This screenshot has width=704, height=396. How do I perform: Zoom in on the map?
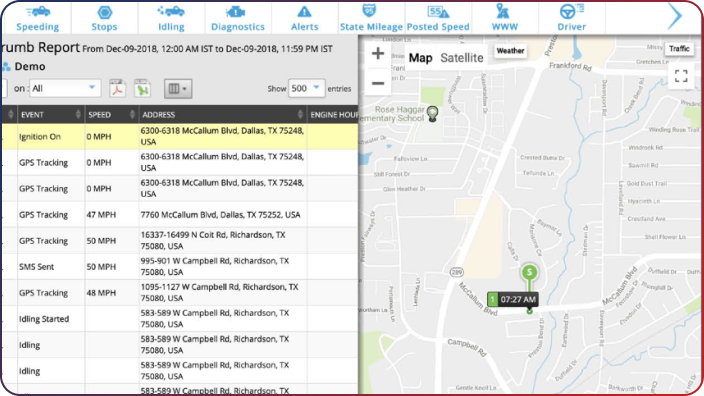[378, 53]
